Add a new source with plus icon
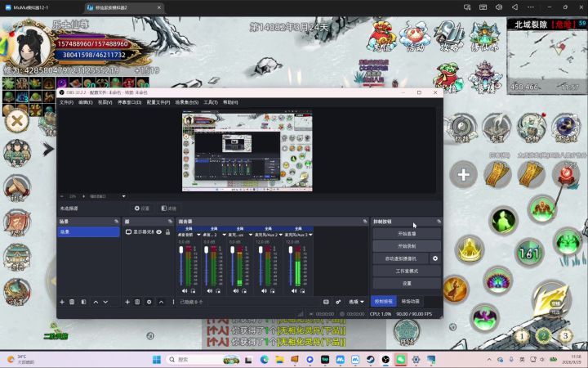Viewport: 588px width, 368px height. 127,302
